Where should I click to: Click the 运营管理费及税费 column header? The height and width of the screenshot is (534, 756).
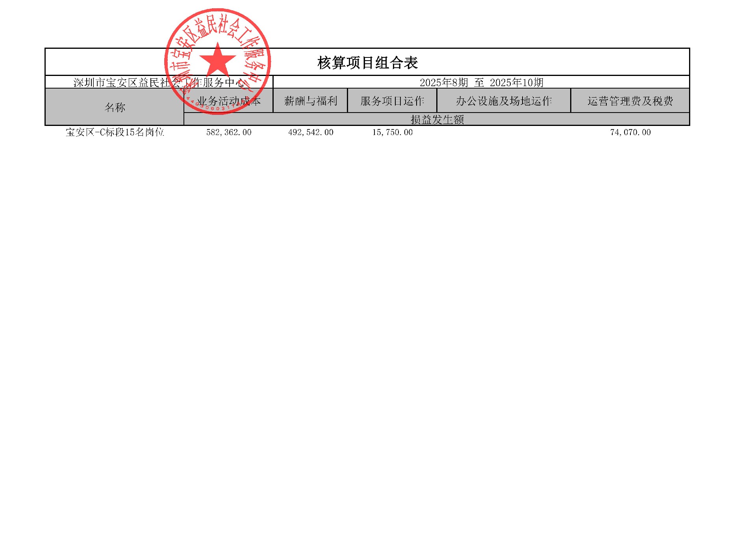630,101
